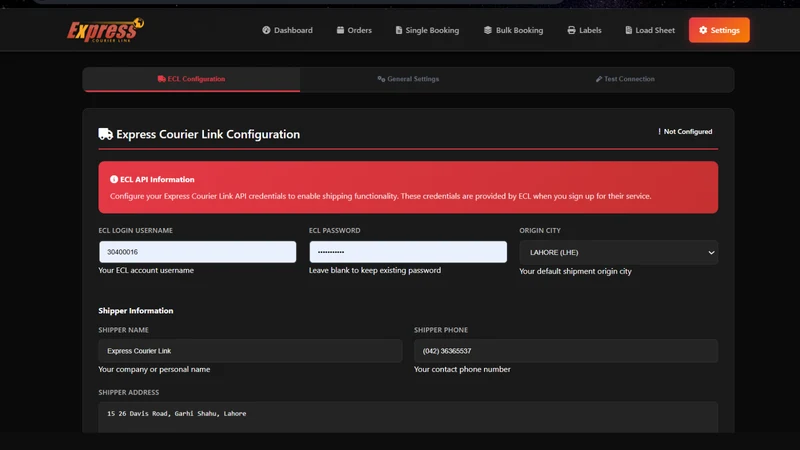800x450 pixels.
Task: Click the Labels printer icon
Action: (571, 30)
